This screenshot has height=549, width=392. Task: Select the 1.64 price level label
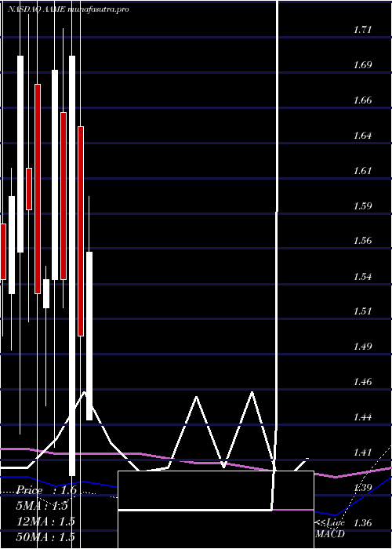coord(362,136)
